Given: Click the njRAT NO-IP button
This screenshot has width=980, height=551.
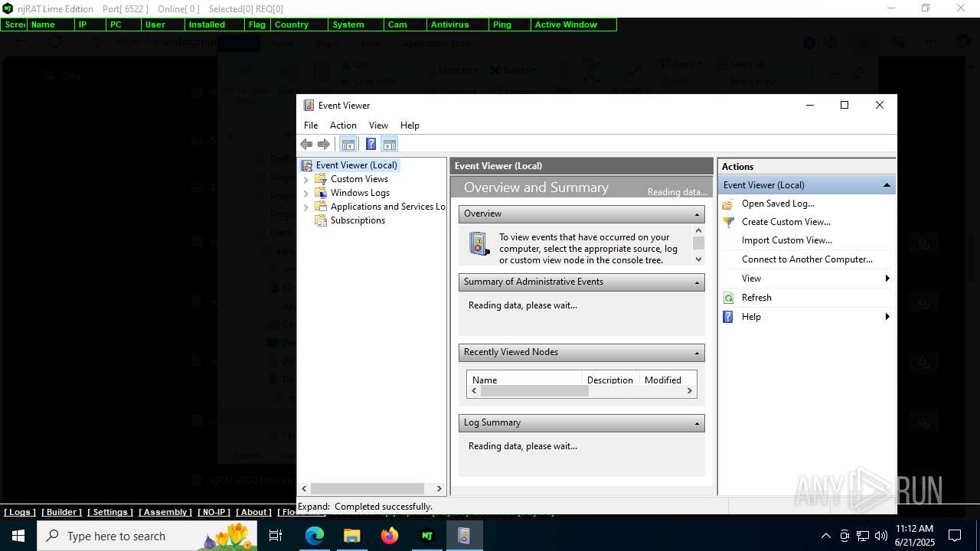Looking at the screenshot, I should (214, 512).
